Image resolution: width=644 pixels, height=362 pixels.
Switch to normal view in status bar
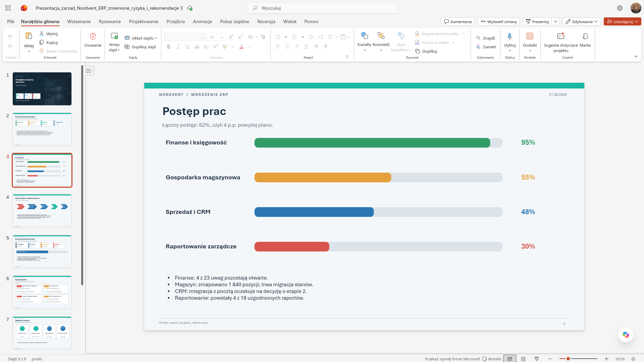pyautogui.click(x=510, y=359)
